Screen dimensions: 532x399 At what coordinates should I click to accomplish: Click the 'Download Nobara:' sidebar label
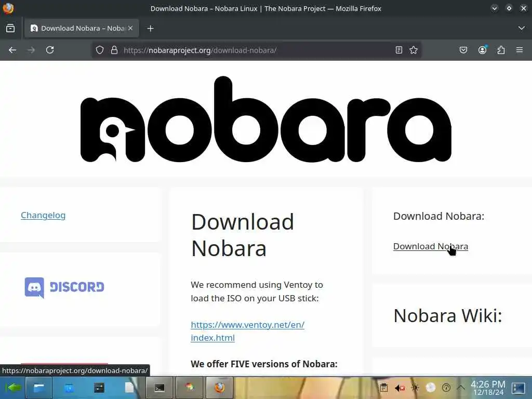pyautogui.click(x=438, y=216)
